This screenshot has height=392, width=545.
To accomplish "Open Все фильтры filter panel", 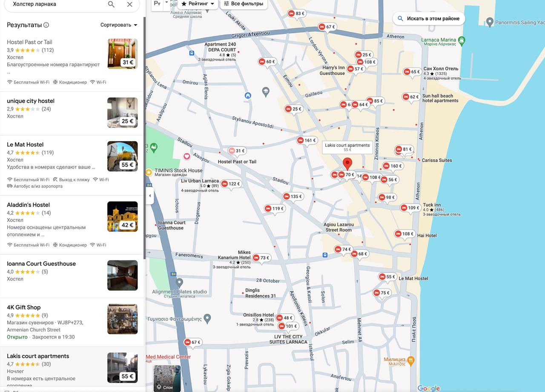I will (244, 4).
